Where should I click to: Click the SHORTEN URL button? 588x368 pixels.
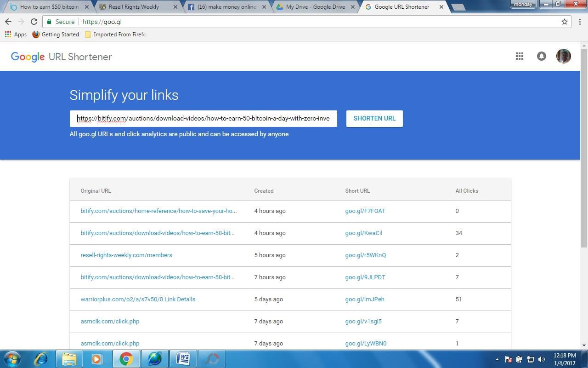[374, 118]
